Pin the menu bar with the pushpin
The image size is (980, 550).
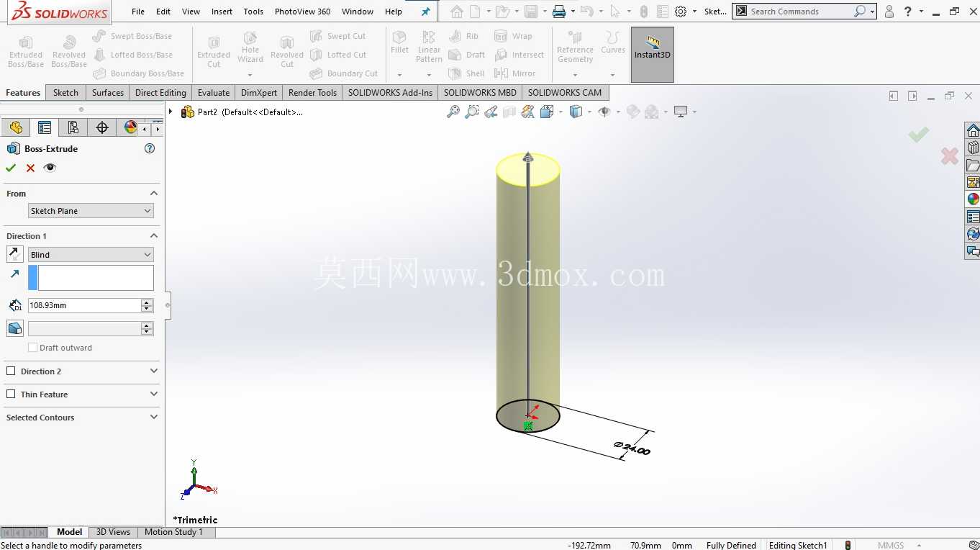click(x=425, y=12)
